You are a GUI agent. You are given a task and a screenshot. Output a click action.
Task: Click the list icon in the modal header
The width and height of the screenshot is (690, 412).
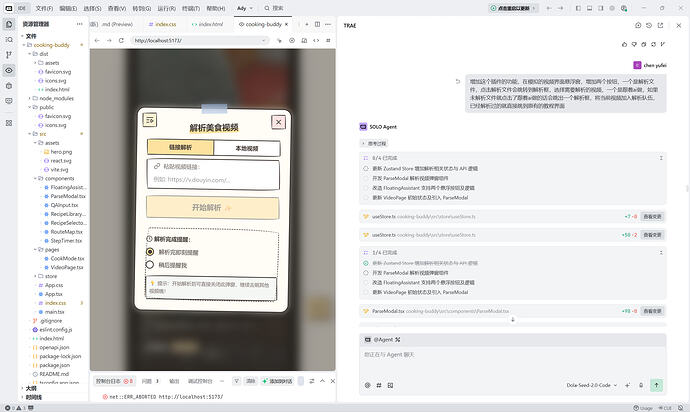coord(150,120)
